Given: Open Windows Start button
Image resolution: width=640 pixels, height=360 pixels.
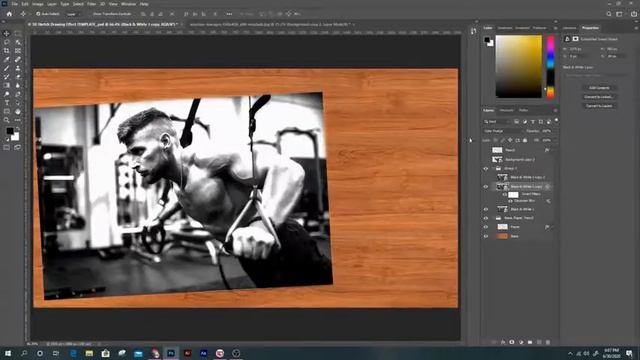Looking at the screenshot, I should [x=8, y=353].
